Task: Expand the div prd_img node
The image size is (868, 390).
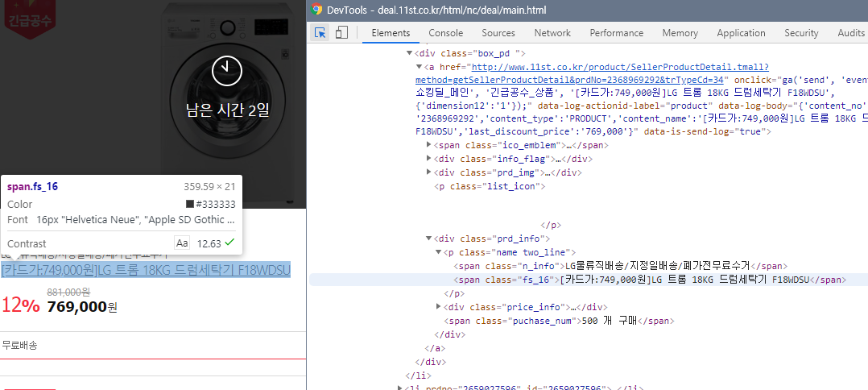Action: [429, 172]
